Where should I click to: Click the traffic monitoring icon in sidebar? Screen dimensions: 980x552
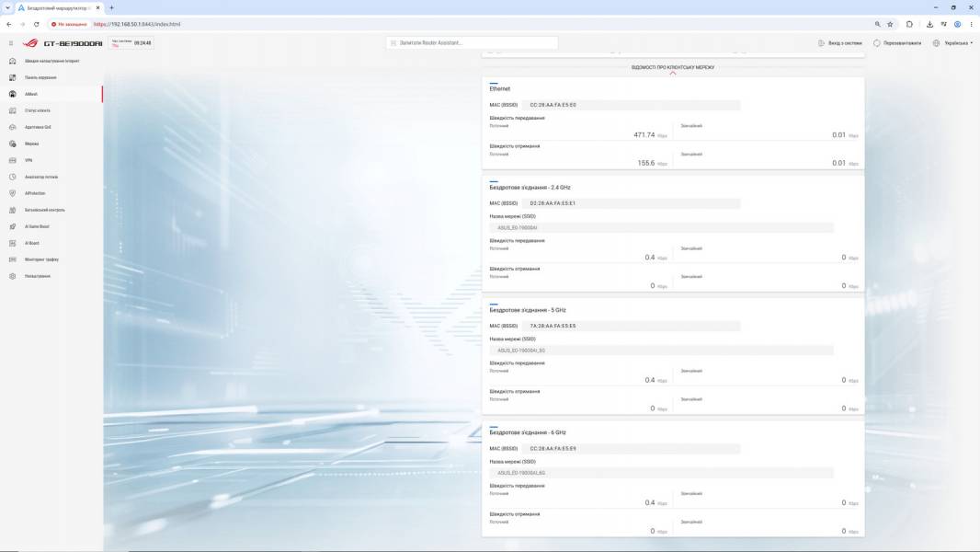[x=13, y=259]
